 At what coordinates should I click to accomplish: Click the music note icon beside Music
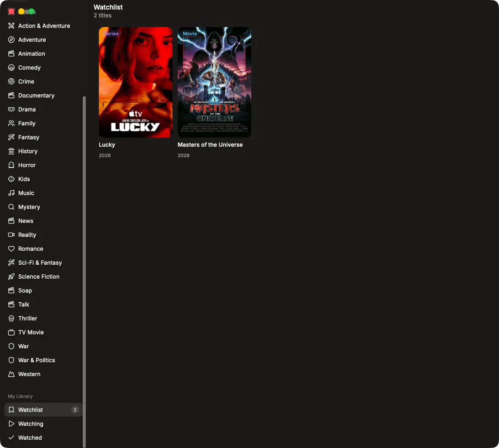[11, 193]
